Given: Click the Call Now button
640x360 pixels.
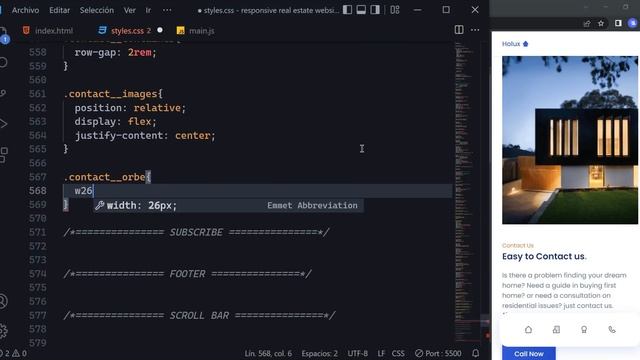Looking at the screenshot, I should point(529,353).
